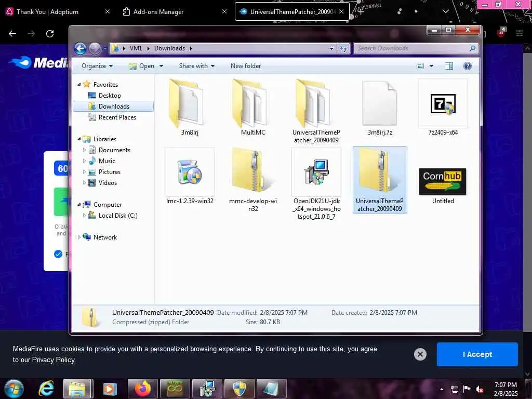Go forward in Explorer navigation
Viewport: 532px width, 399px height.
click(x=95, y=48)
